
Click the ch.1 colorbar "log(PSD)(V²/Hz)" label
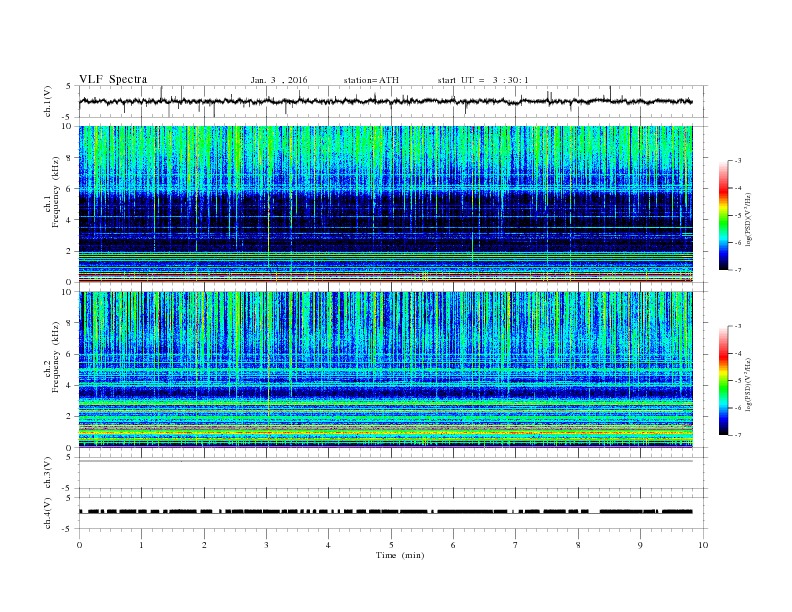tap(748, 219)
